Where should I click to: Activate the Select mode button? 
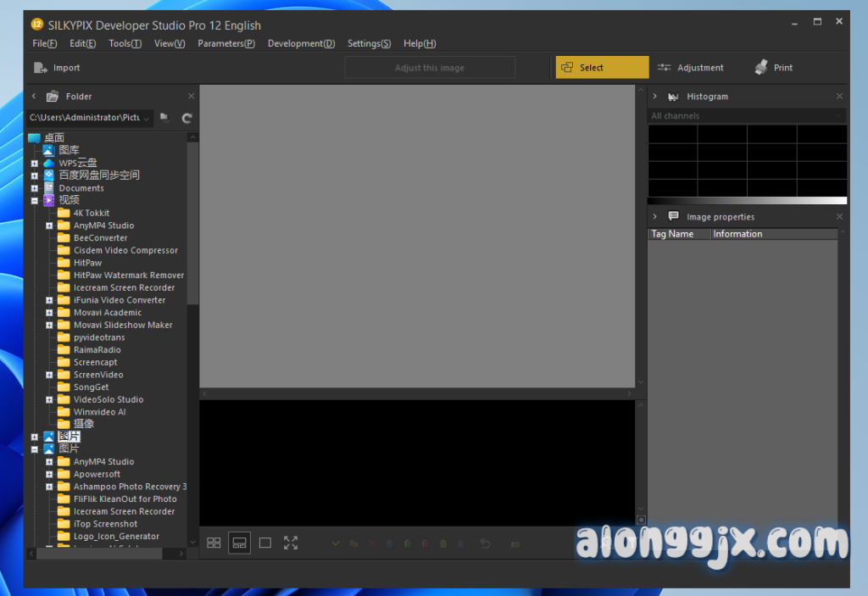pyautogui.click(x=602, y=68)
